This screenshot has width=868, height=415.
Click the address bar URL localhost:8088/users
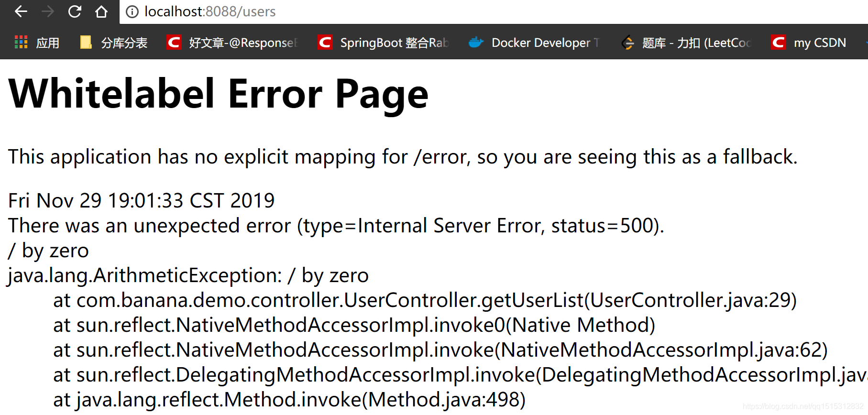coord(210,11)
